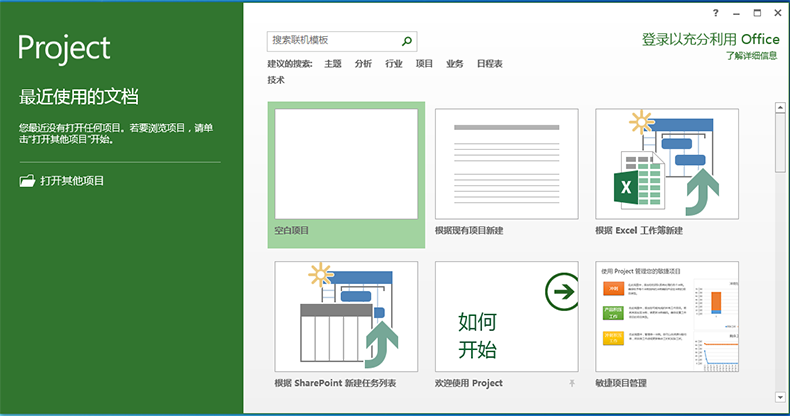Click the 根据现有项目新建 caption text
The image size is (790, 416).
click(469, 231)
